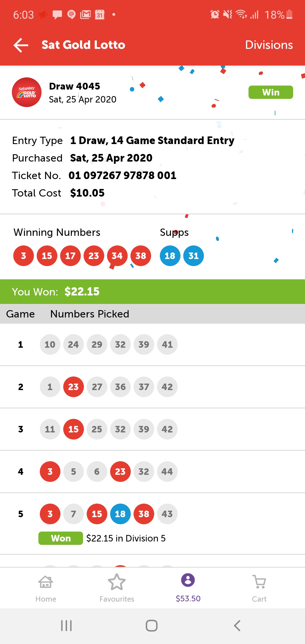Tap the blue 18 ball in game 5
This screenshot has width=305, height=644.
click(120, 514)
